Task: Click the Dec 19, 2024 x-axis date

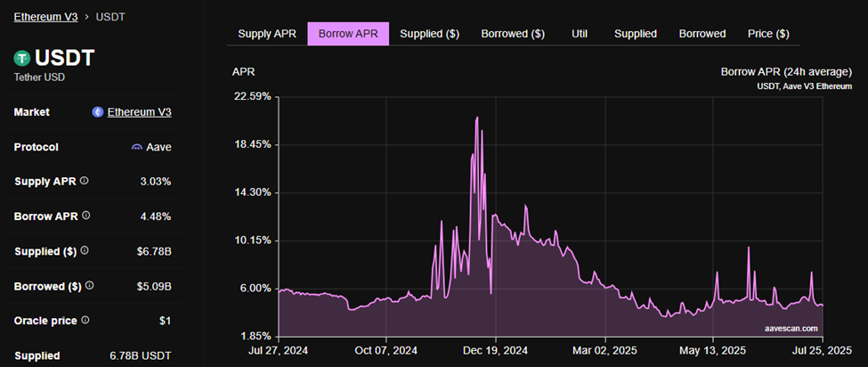Action: coord(496,351)
